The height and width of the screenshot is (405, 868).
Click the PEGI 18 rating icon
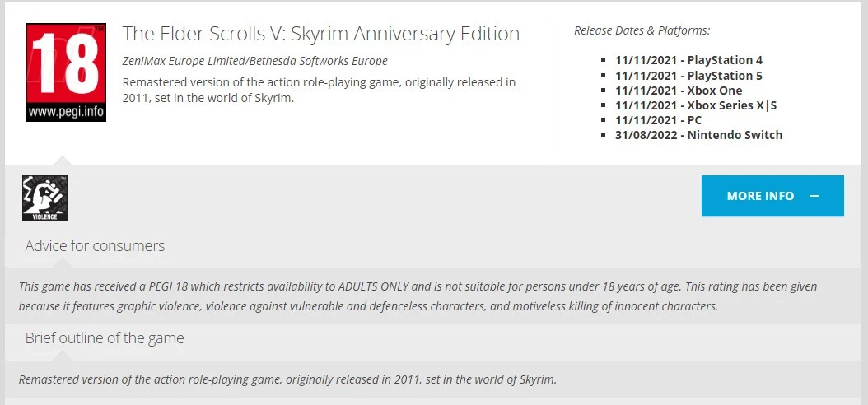(x=66, y=72)
